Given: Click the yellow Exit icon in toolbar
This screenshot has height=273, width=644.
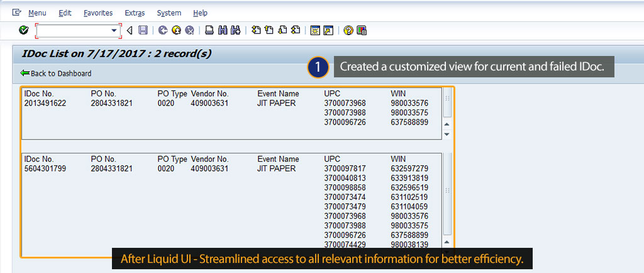Looking at the screenshot, I should pos(175,30).
